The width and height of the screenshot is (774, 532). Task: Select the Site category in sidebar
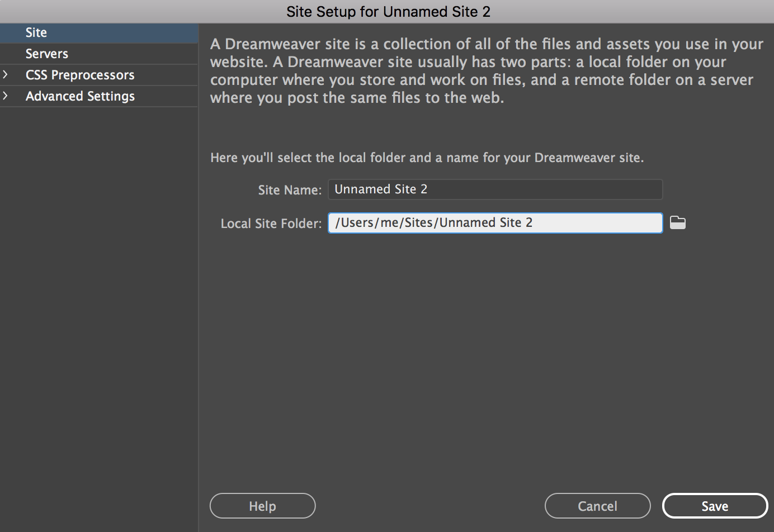pyautogui.click(x=99, y=32)
